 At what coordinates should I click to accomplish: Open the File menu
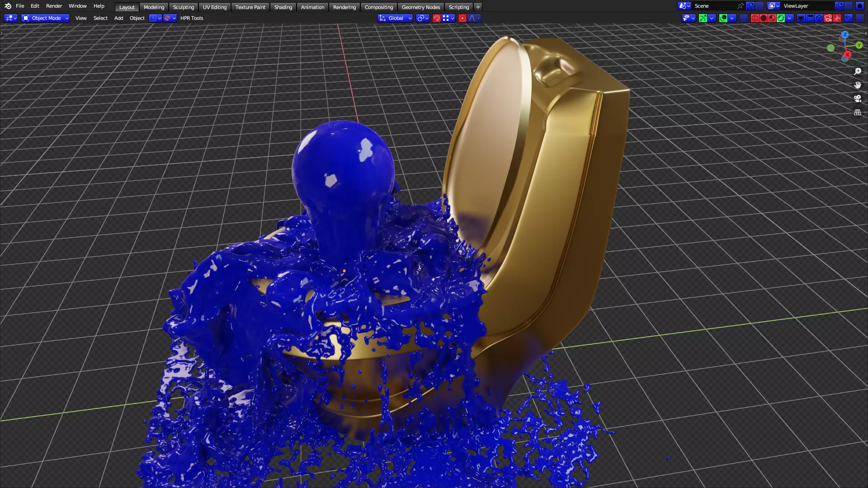click(20, 6)
